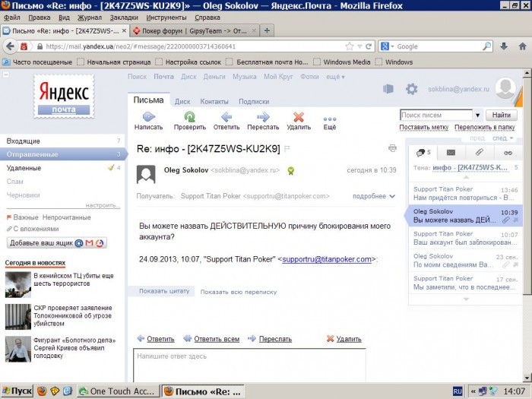Click the Firefox back arrow button
The image size is (532, 399).
[x=10, y=46]
